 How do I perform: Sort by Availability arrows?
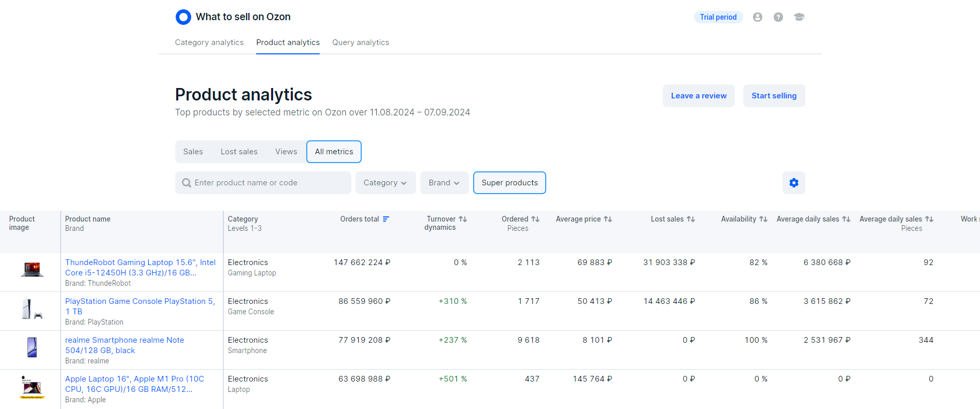(763, 219)
